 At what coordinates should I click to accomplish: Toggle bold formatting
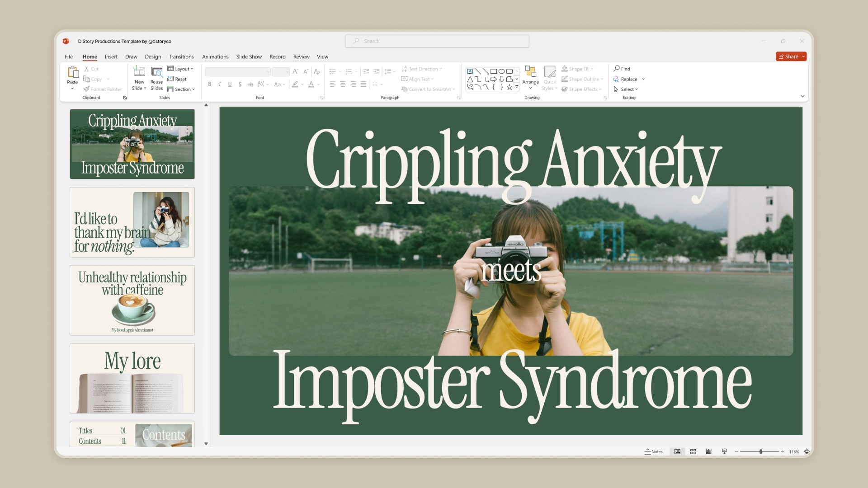(x=209, y=84)
